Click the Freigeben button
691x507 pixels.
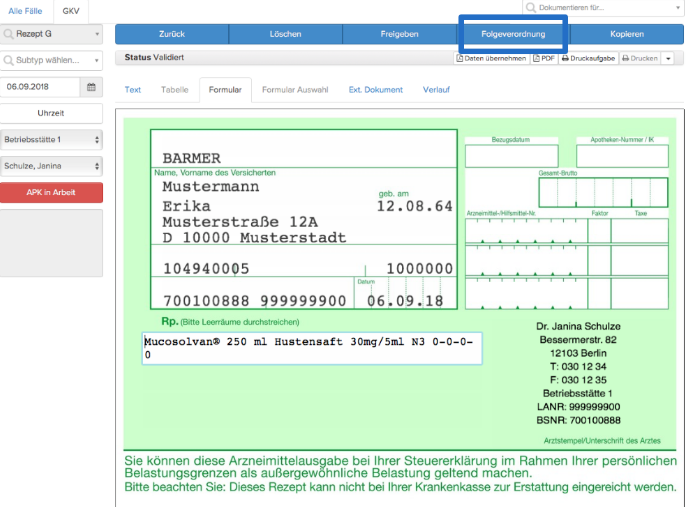coord(399,34)
